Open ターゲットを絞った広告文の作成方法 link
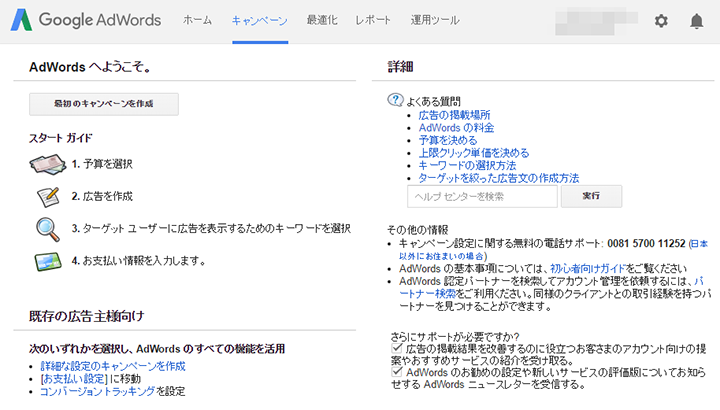Viewport: 720px width, 410px height. [x=499, y=178]
